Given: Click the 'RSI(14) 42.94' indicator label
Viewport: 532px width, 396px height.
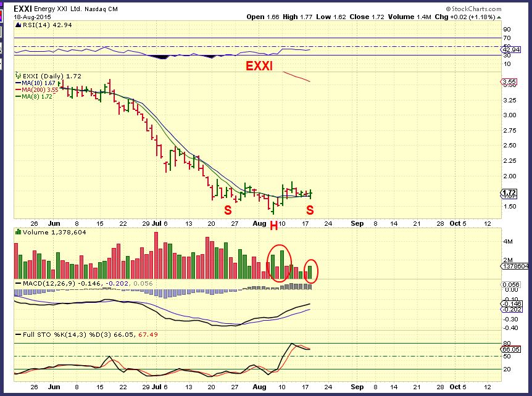Looking at the screenshot, I should 47,25.
